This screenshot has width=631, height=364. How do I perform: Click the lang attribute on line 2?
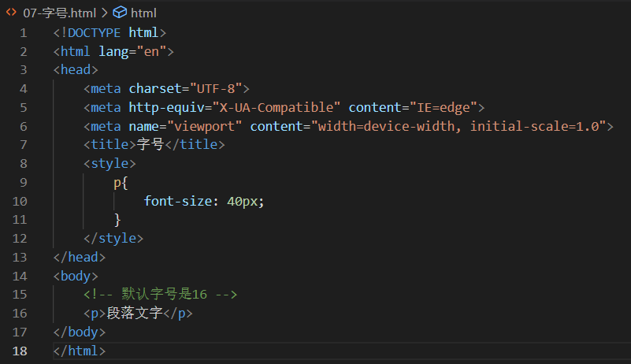coord(113,51)
